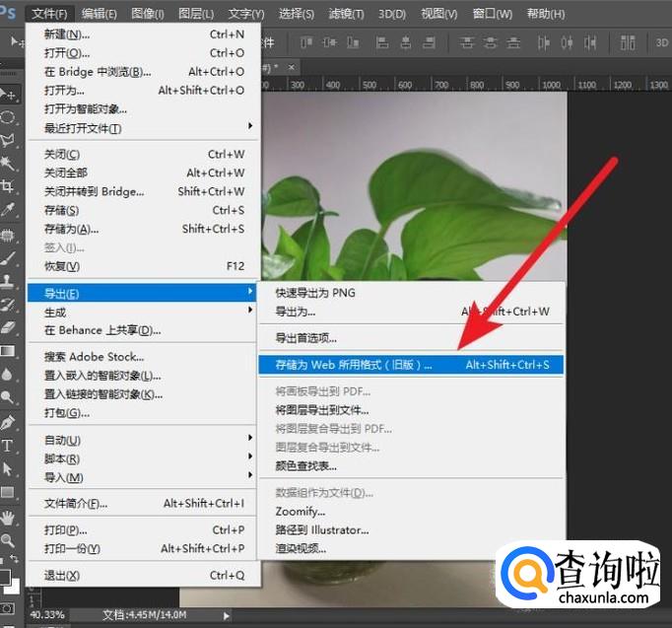Choose 快速导出为 PNG from export submenu
Screen dimensions: 672x628
[x=315, y=293]
